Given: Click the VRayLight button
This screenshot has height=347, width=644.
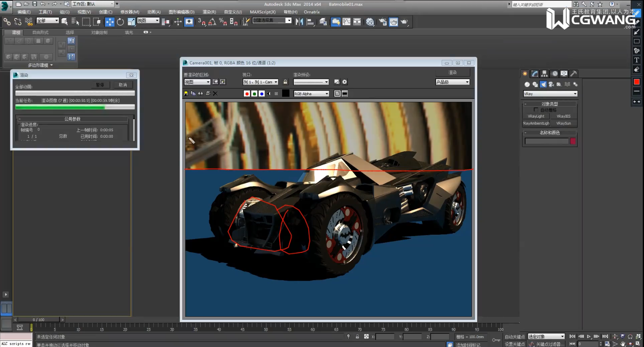Looking at the screenshot, I should (536, 116).
